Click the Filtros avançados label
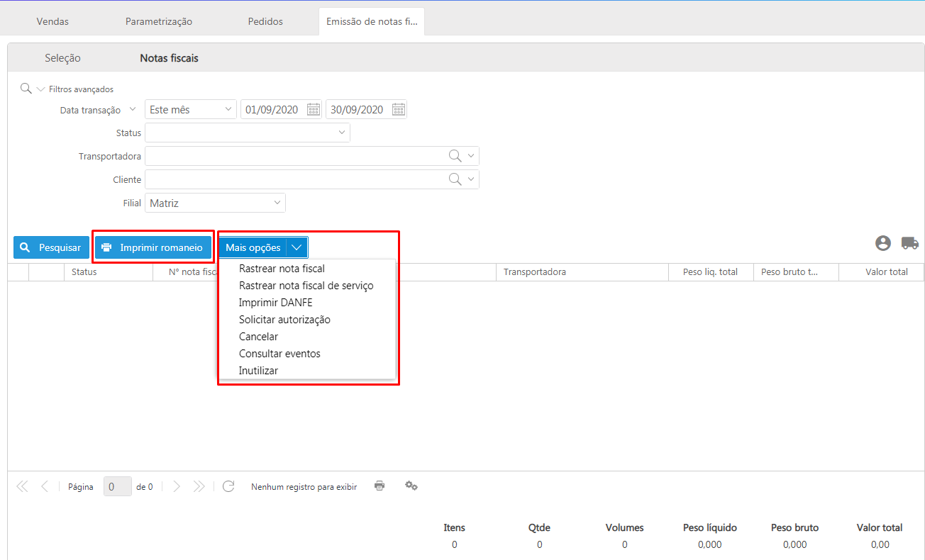Viewport: 925px width, 560px height. pos(81,89)
